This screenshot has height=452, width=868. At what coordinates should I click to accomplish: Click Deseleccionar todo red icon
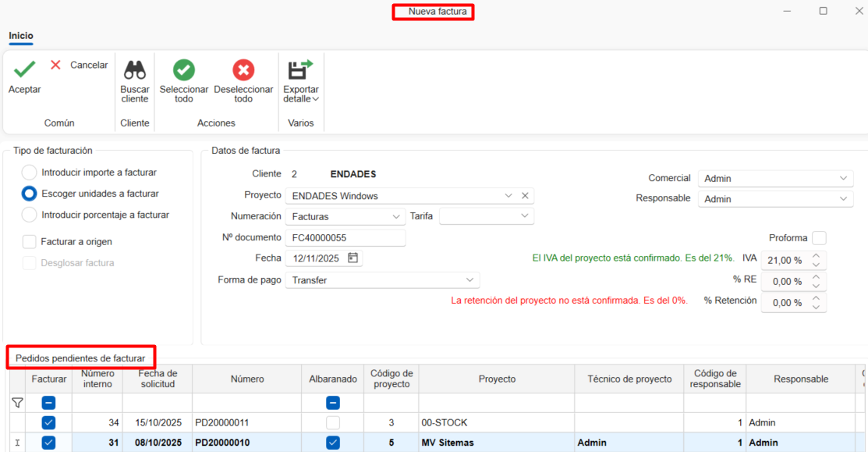pos(243,70)
